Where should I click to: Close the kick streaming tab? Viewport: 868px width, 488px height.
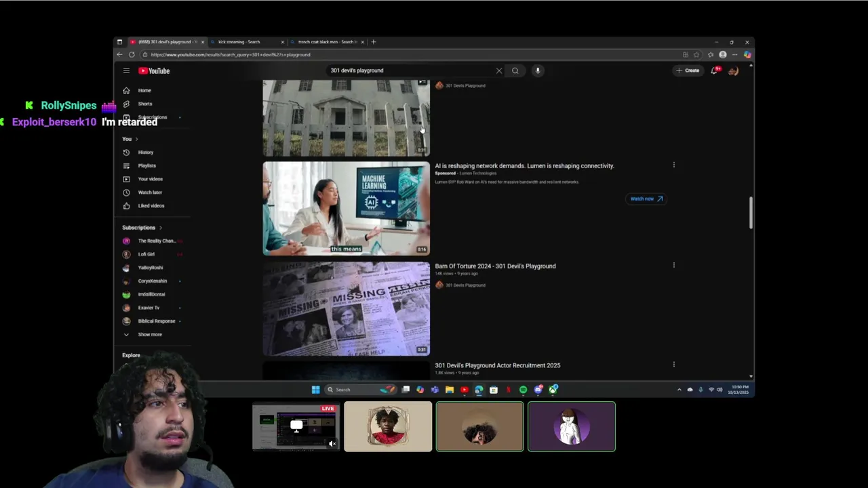point(283,42)
